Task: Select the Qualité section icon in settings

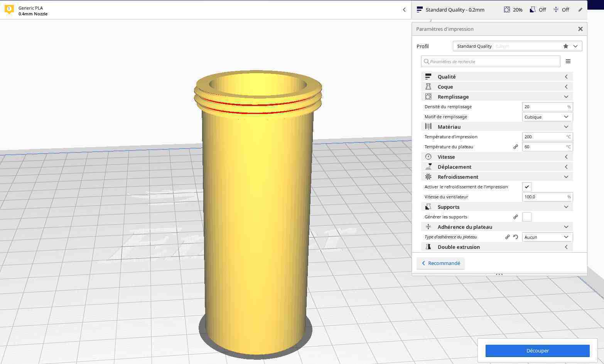Action: coord(428,76)
